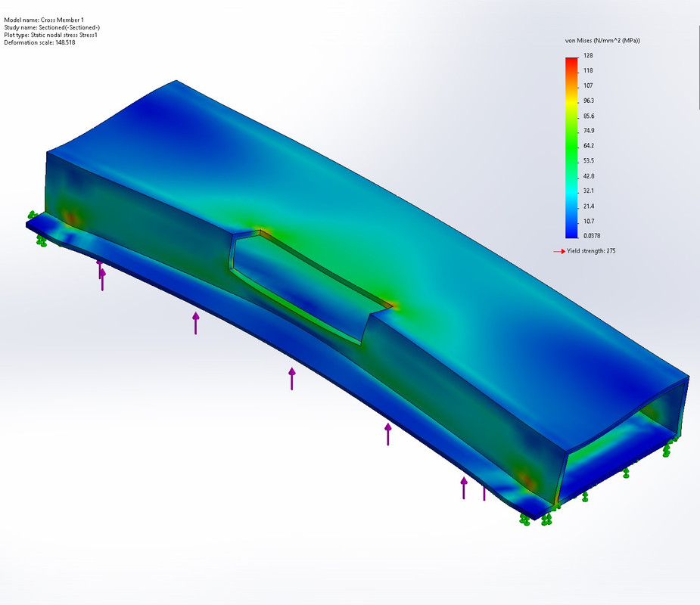
Task: Click the 'Yield strength: 275' label
Action: pyautogui.click(x=591, y=251)
